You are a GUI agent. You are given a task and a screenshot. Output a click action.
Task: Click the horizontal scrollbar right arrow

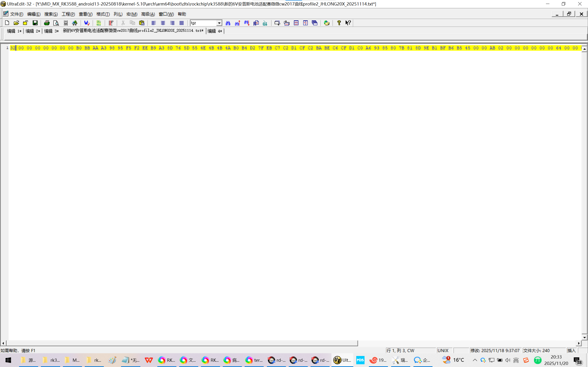[x=579, y=343]
